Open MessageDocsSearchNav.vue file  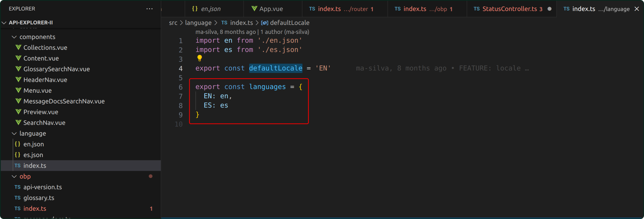point(64,101)
